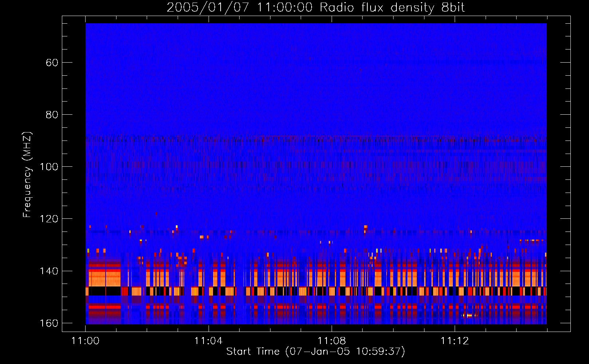The height and width of the screenshot is (364, 589).
Task: Click the plot title '2005/01/07 11:00:00 Radio flux density 8bit'
Action: 316,8
